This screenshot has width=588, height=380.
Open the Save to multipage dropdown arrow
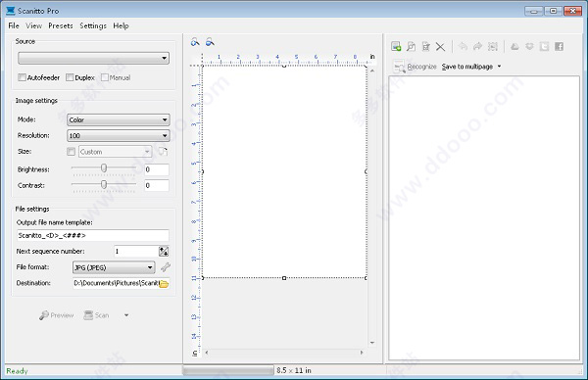[499, 67]
